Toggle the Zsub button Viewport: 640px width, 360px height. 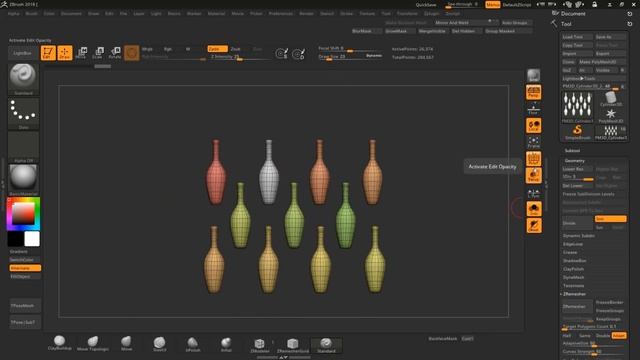(236, 49)
